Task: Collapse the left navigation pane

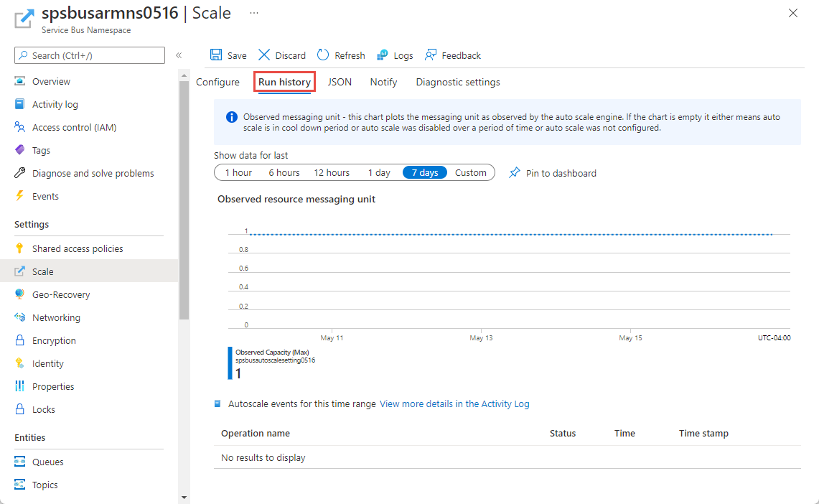Action: click(x=179, y=55)
